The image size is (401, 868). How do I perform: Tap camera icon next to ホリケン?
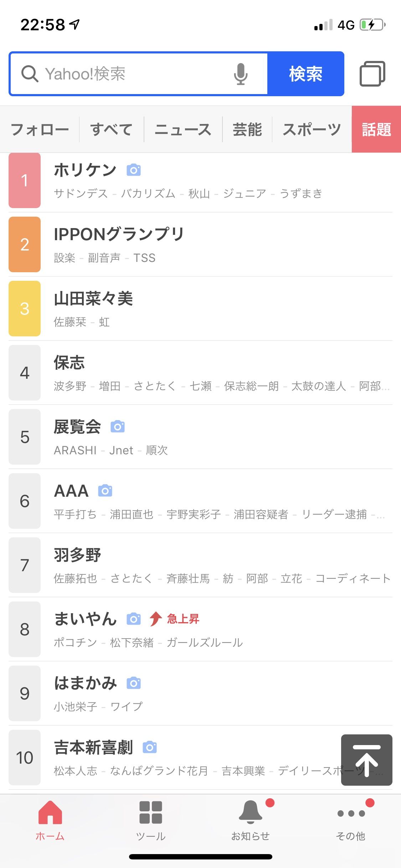tap(134, 170)
